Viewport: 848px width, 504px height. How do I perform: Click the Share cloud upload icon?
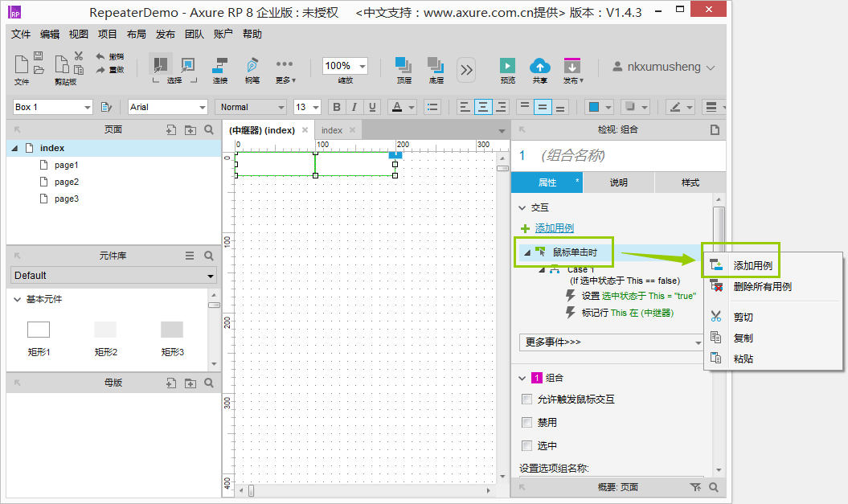pyautogui.click(x=539, y=66)
